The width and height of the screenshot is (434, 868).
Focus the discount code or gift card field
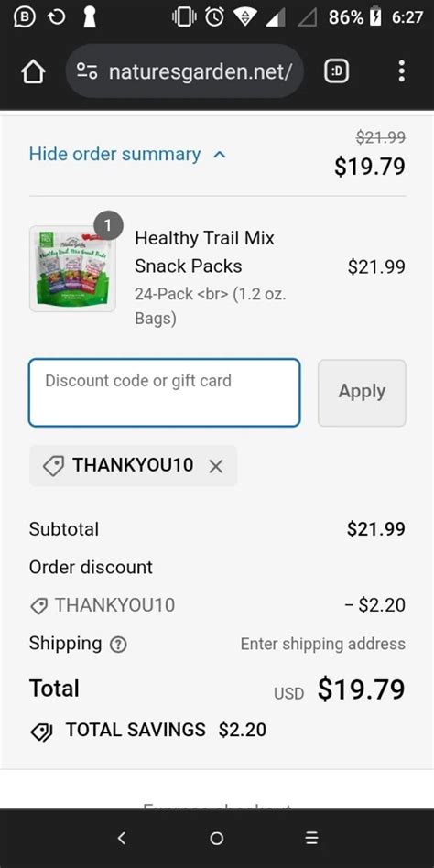[165, 393]
